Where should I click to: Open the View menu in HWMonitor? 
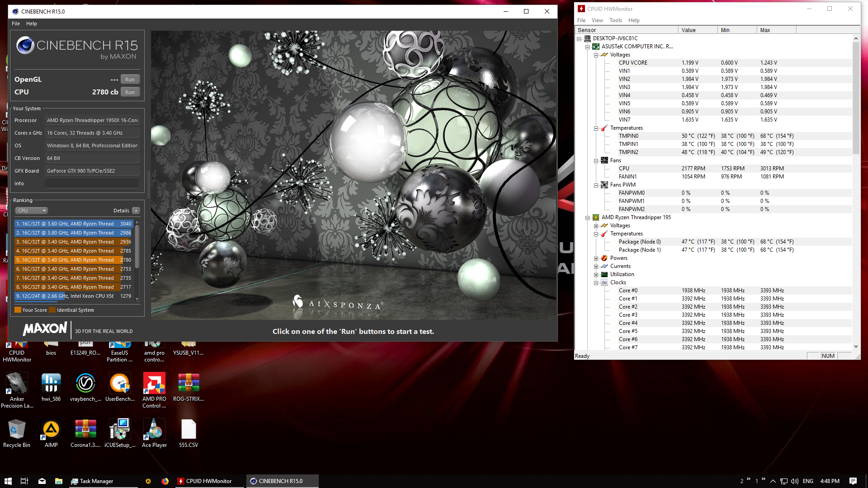pyautogui.click(x=597, y=20)
